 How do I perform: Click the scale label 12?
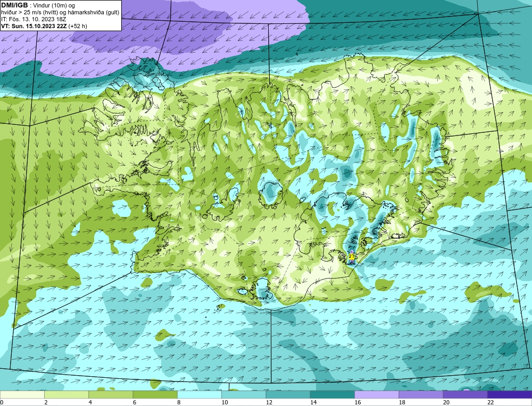pos(268,402)
